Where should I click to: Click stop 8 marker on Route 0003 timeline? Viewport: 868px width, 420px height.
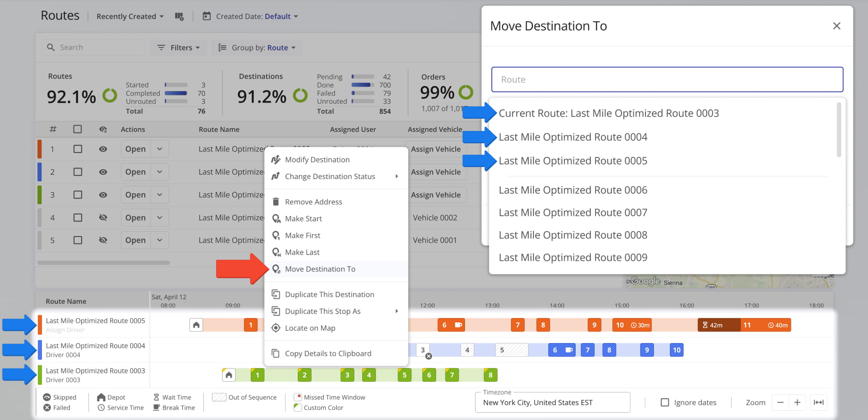tap(490, 375)
